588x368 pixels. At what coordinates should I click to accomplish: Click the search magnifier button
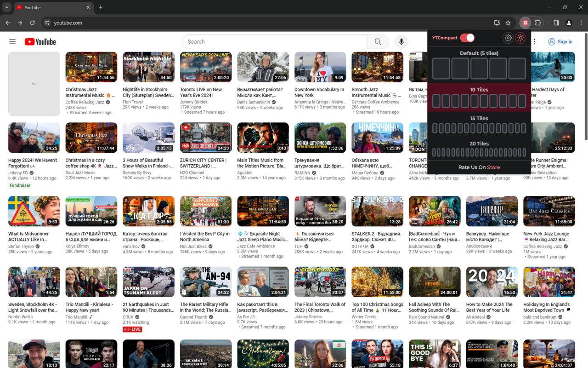click(x=378, y=41)
